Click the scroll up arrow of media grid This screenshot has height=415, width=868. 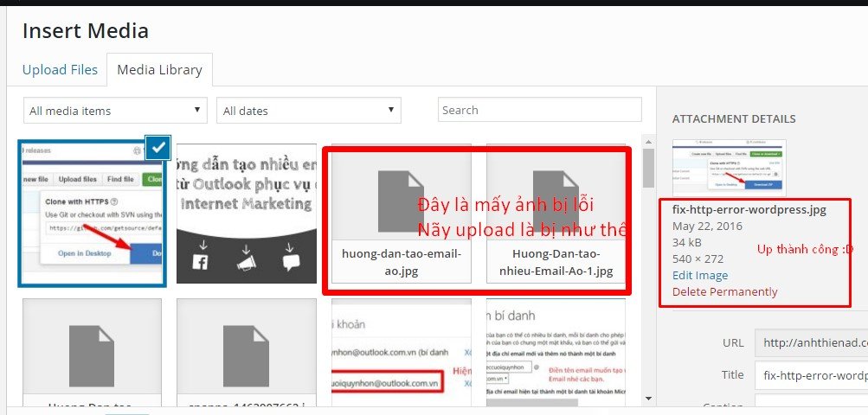648,142
